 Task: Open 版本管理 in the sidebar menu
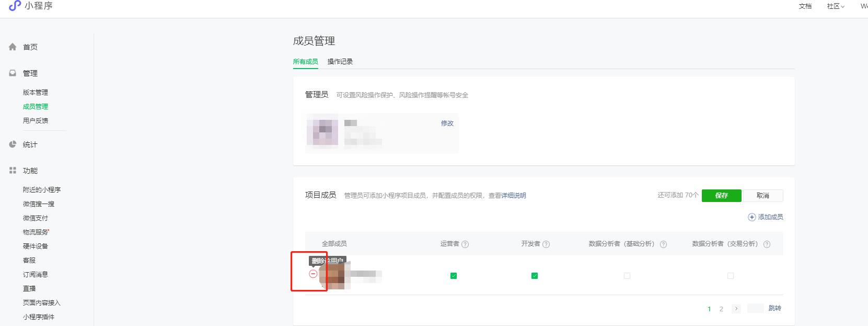(x=36, y=93)
